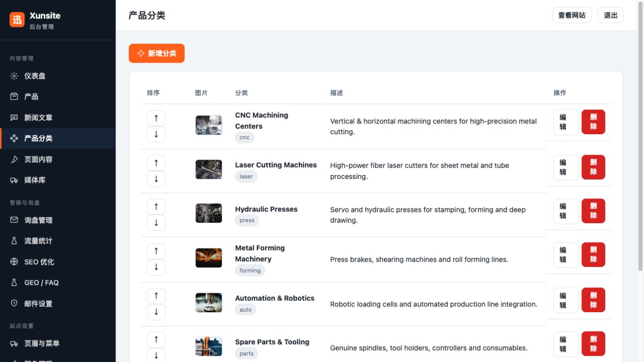Viewport: 644px width, 362px height.
Task: Click the Automation & Robotics thumbnail image
Action: click(x=209, y=303)
